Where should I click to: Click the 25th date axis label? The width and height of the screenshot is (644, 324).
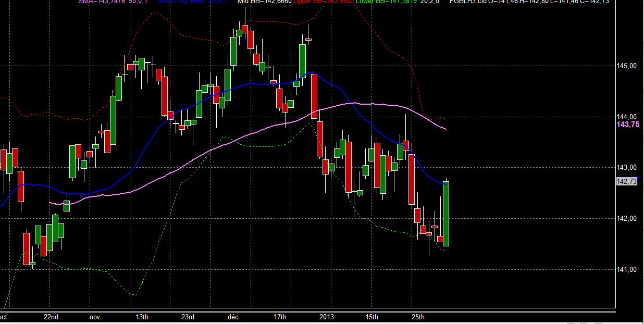pyautogui.click(x=418, y=317)
